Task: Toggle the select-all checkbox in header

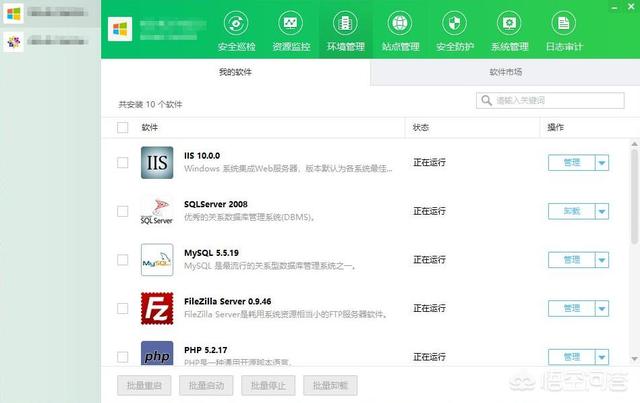Action: pos(122,127)
